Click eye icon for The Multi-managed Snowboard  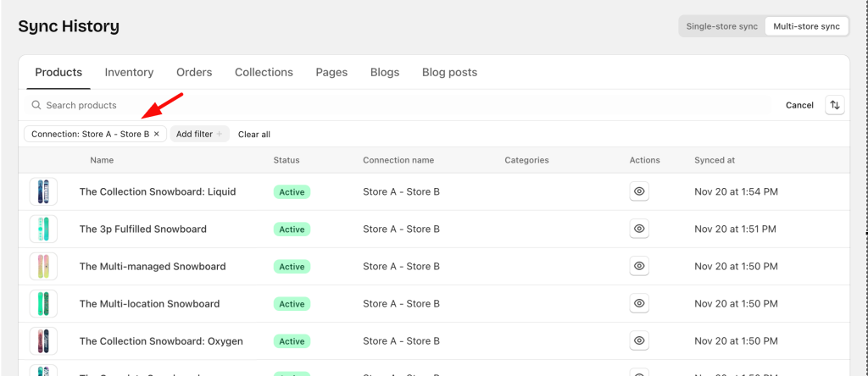pos(639,267)
